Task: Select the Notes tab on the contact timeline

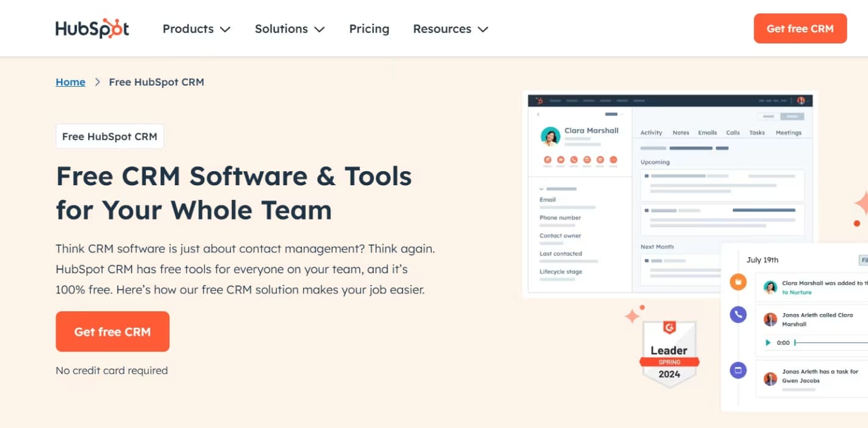Action: click(680, 132)
